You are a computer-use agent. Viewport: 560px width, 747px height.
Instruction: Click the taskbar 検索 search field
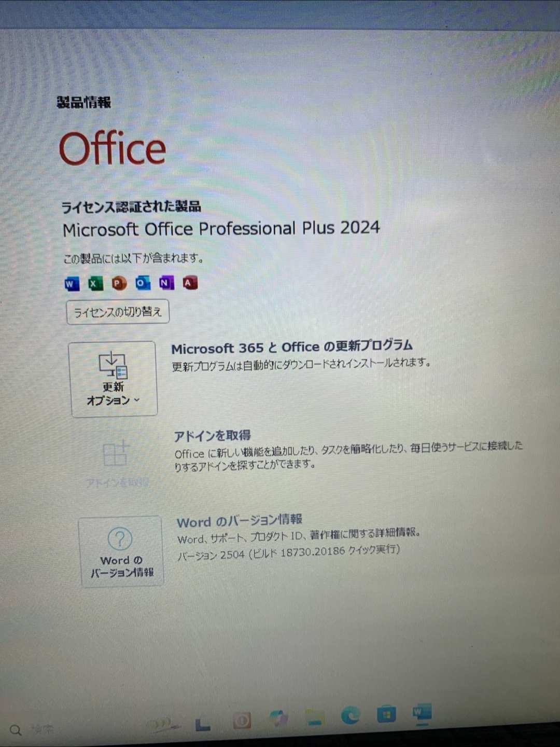43,730
